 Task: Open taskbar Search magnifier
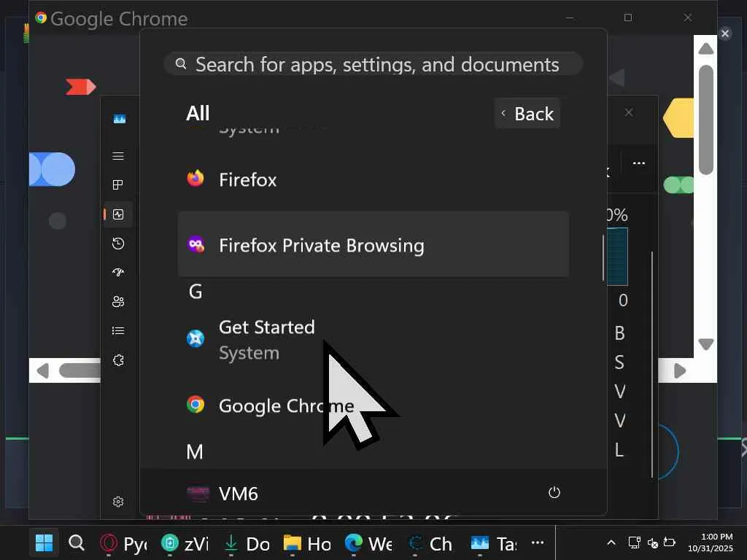tap(76, 542)
